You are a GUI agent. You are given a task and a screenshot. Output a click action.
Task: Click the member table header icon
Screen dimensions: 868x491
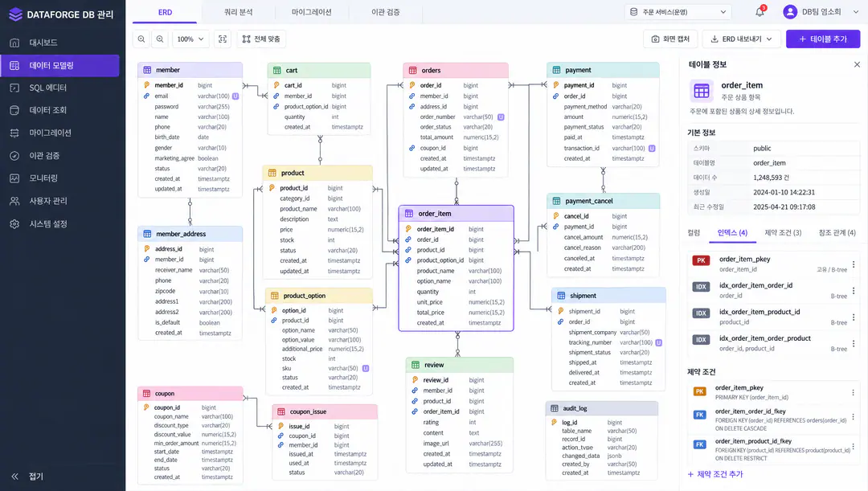coord(147,70)
